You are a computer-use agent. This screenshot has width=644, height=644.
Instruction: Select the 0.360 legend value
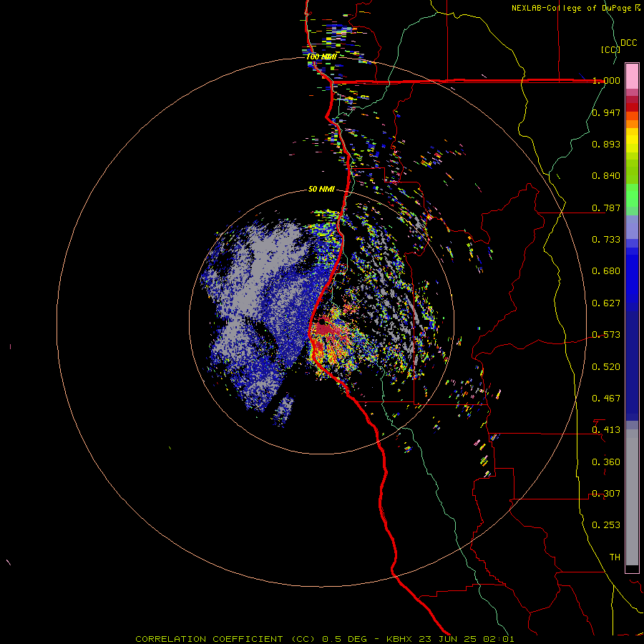pos(606,462)
